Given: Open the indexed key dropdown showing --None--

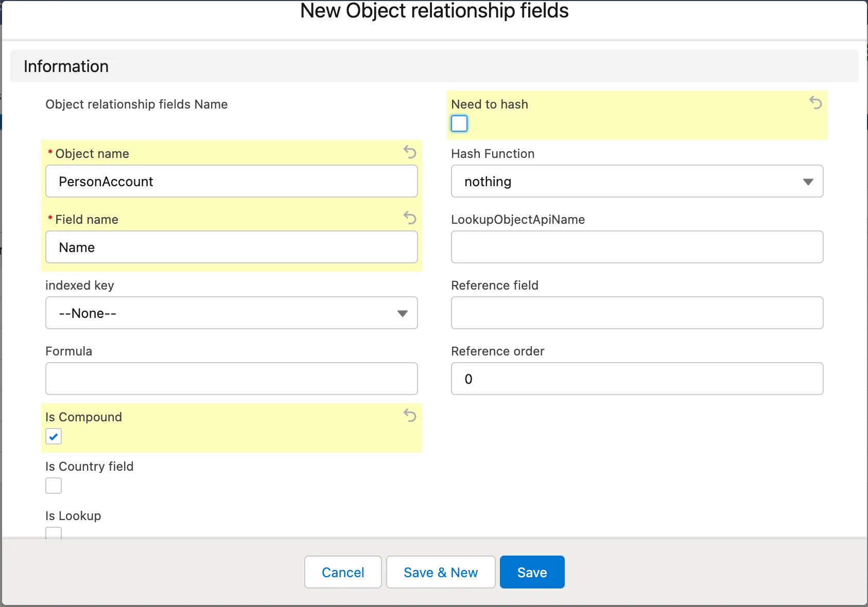Looking at the screenshot, I should [231, 313].
